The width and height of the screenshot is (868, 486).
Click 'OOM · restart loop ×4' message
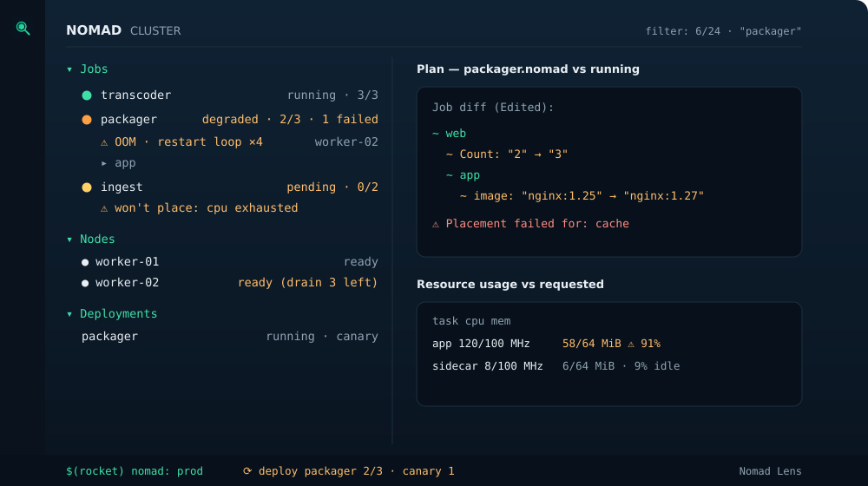188,142
